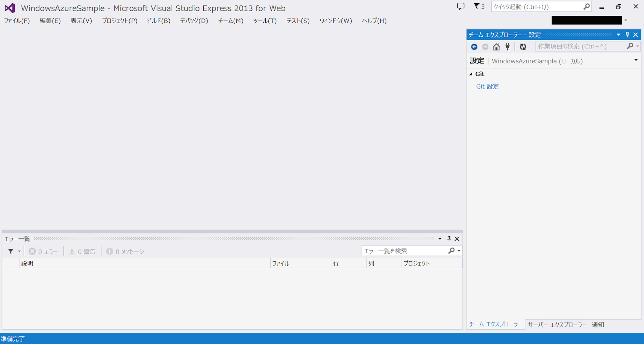Screen dimensions: 644x344
Task: Open notifications flag icon showing 3
Action: (479, 6)
